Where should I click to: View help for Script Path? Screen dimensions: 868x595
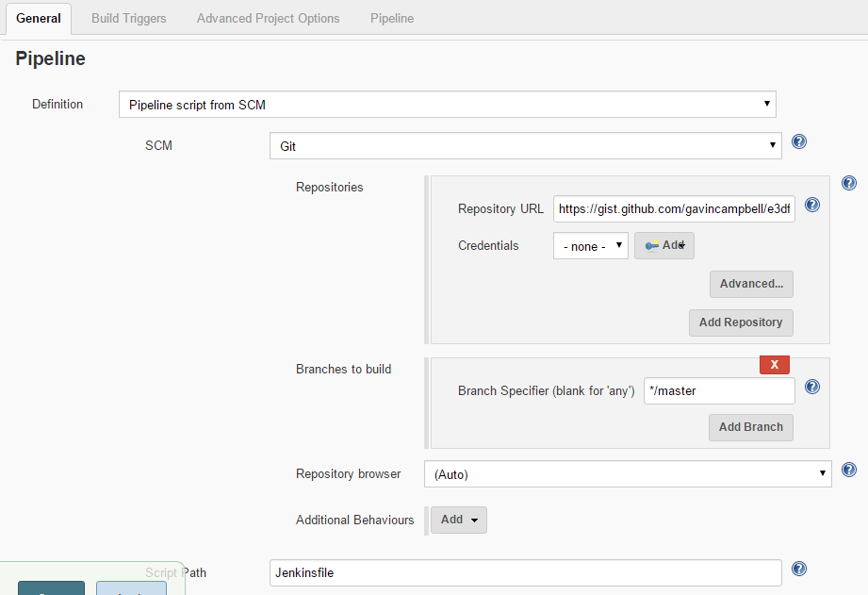(798, 569)
